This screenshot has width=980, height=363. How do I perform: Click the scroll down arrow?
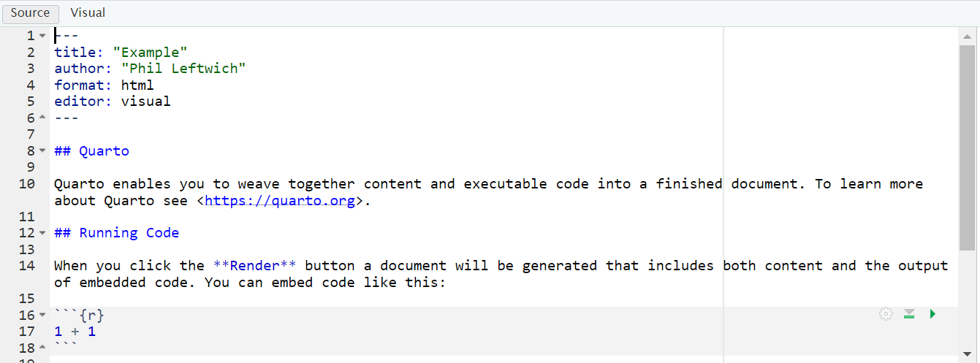(x=967, y=348)
